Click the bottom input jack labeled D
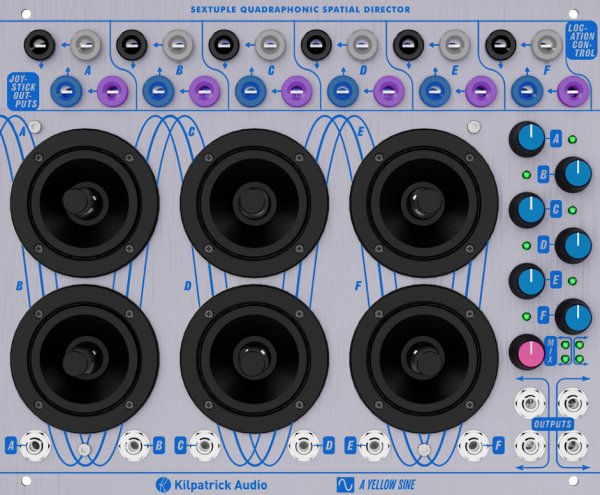The height and width of the screenshot is (495, 600). (303, 444)
